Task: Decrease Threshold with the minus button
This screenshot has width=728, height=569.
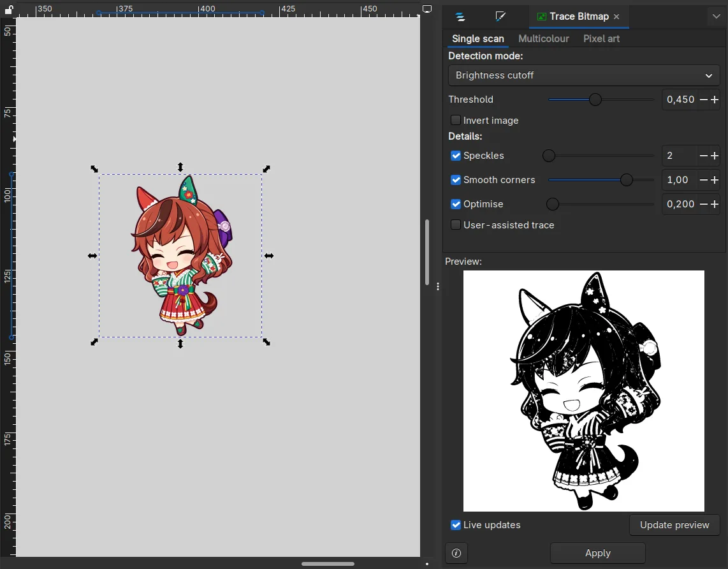Action: 704,100
